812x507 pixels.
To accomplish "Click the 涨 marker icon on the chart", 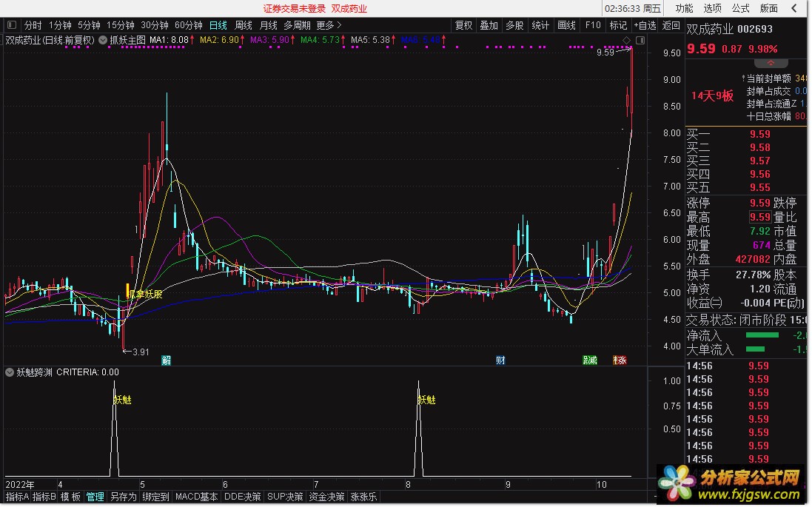I will 620,360.
